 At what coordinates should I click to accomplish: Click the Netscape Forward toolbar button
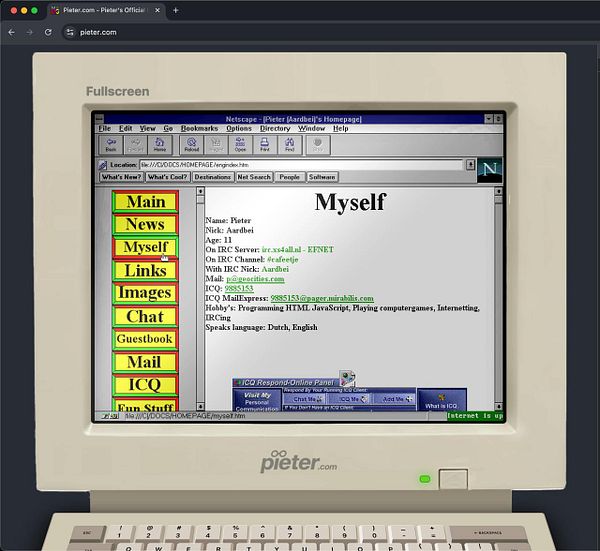tap(135, 145)
